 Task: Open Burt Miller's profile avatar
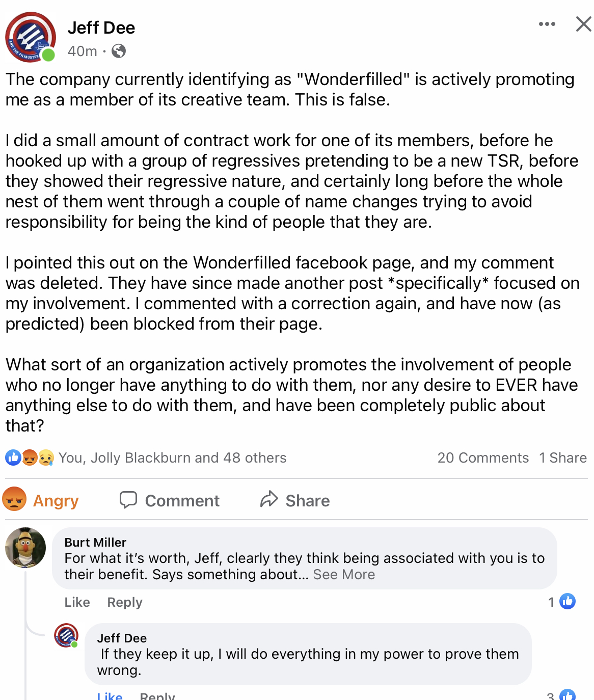[x=25, y=548]
